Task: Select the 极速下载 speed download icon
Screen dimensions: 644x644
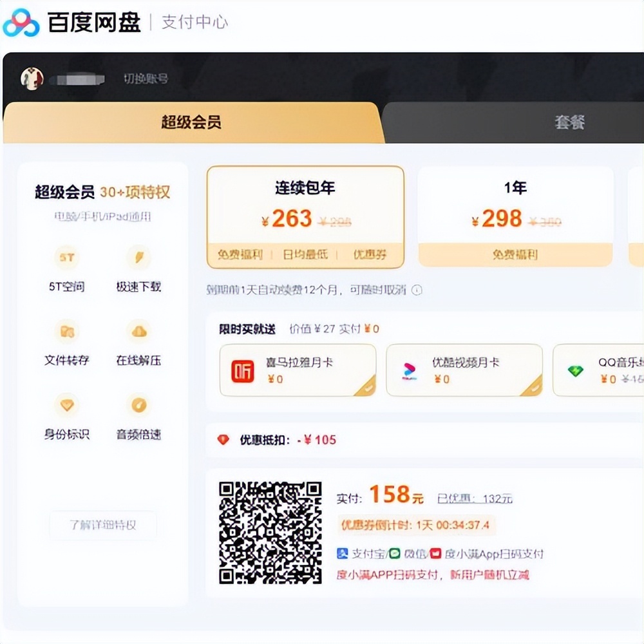Action: pos(139,258)
